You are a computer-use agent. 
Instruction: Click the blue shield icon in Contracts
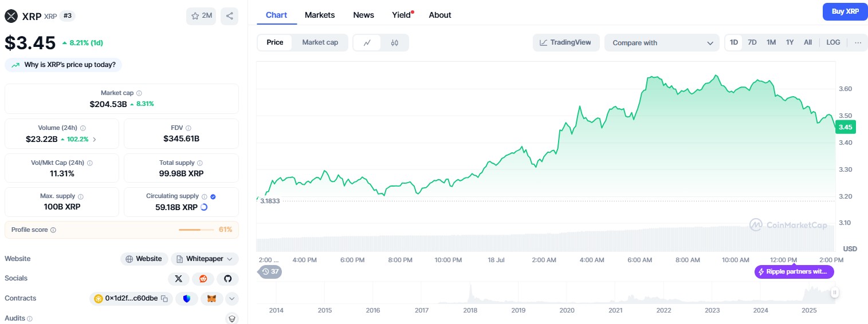(x=187, y=298)
